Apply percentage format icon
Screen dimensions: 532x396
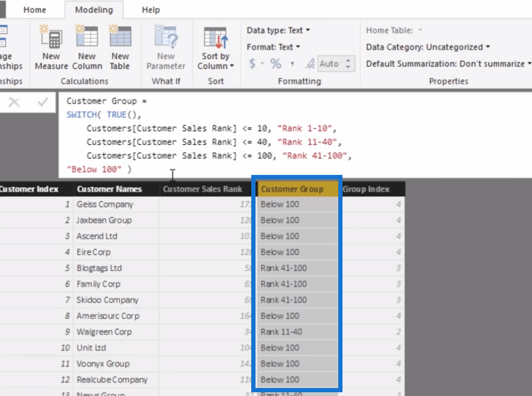(x=275, y=63)
